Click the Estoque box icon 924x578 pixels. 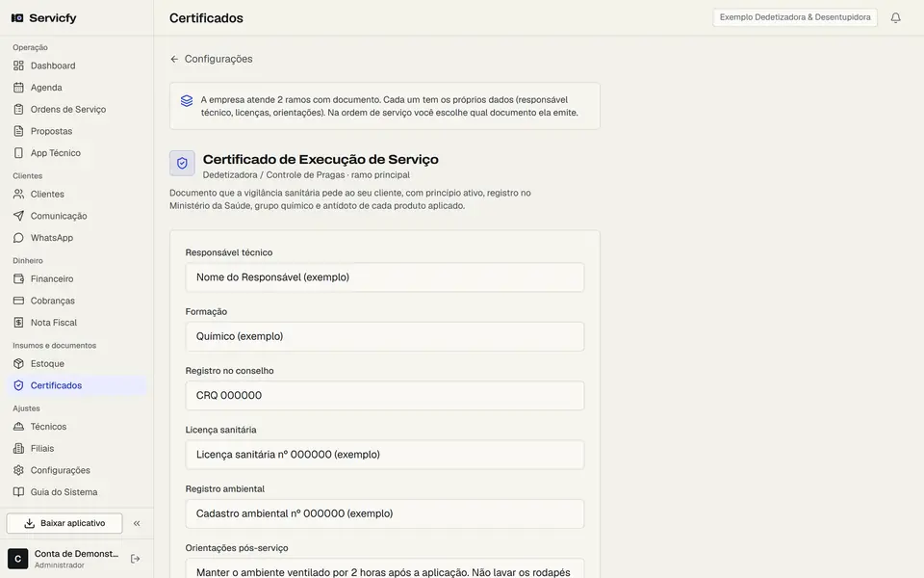point(18,364)
